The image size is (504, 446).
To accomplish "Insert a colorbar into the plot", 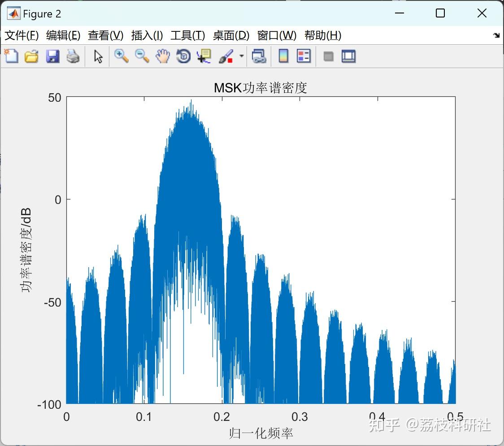I will 283,56.
